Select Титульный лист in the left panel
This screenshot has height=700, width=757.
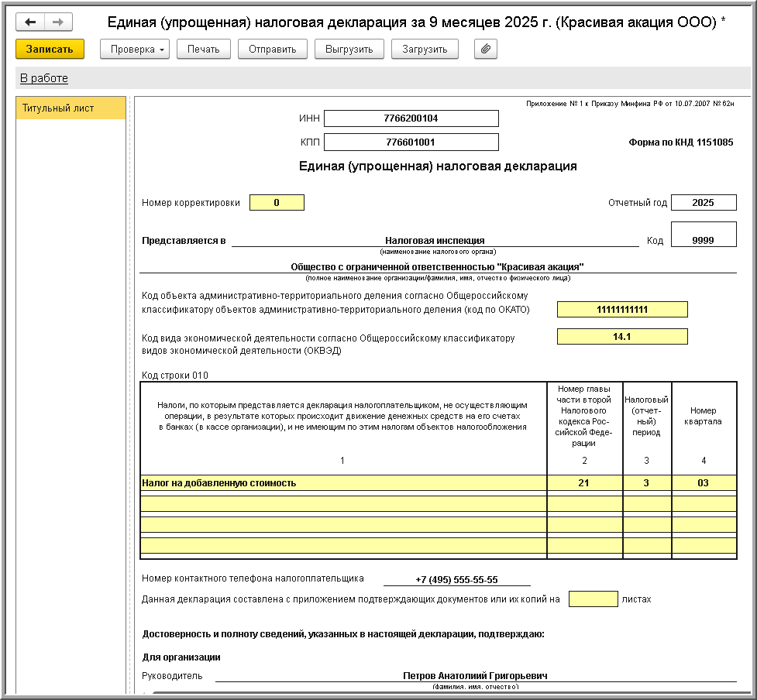(x=71, y=108)
